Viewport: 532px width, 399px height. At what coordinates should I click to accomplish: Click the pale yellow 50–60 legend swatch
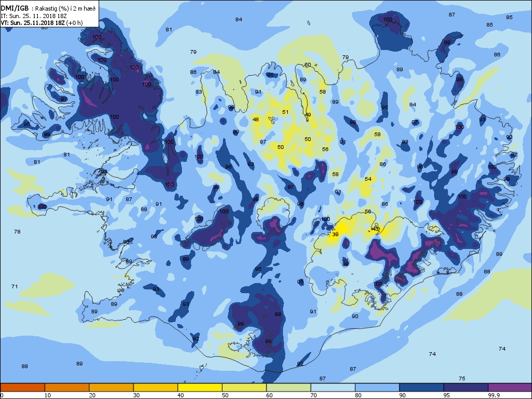click(244, 387)
